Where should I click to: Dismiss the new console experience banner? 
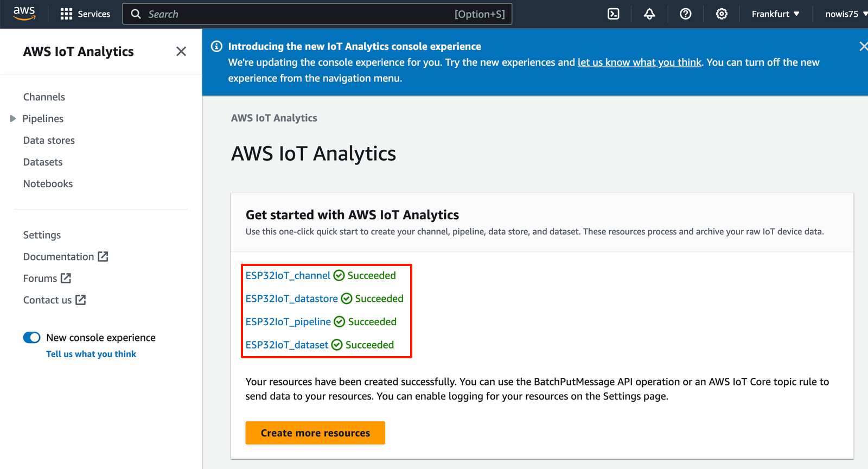pyautogui.click(x=863, y=46)
